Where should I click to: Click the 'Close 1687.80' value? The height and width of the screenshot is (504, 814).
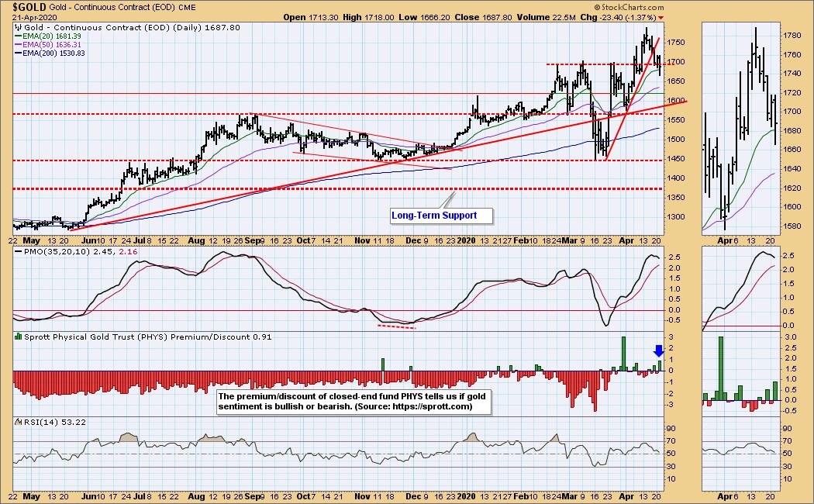(483, 17)
